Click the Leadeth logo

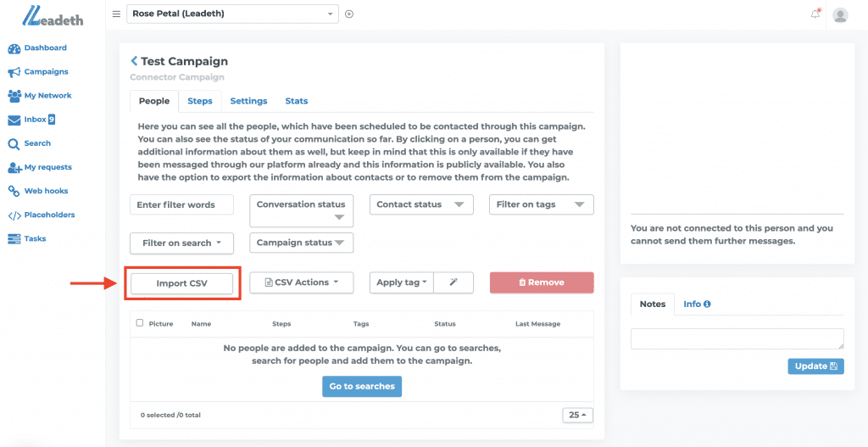click(x=53, y=17)
